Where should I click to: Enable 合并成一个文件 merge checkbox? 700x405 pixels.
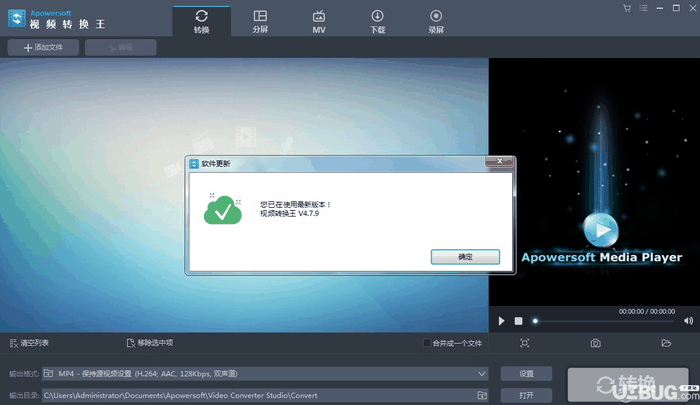[427, 343]
